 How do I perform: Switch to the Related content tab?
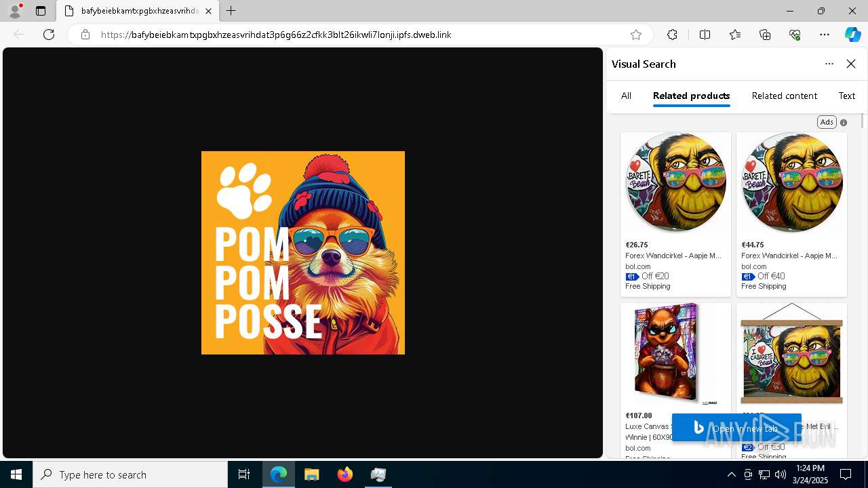coord(784,96)
